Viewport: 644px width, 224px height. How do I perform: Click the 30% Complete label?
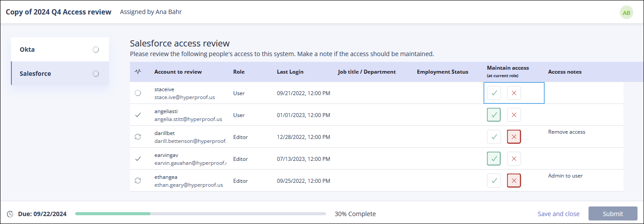355,214
